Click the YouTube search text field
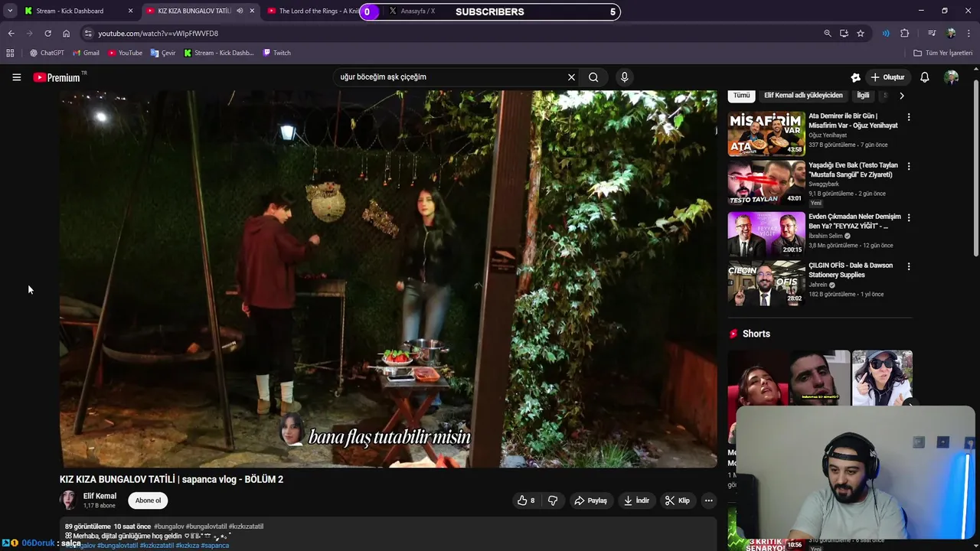Viewport: 980px width, 551px height. point(452,77)
